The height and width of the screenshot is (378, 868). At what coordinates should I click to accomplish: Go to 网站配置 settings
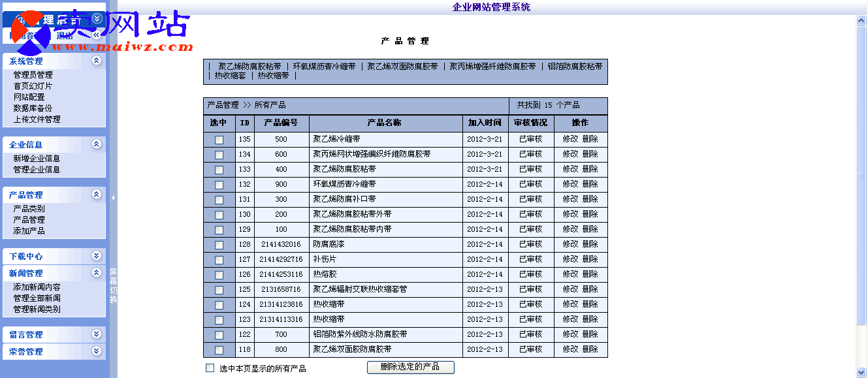click(x=29, y=97)
